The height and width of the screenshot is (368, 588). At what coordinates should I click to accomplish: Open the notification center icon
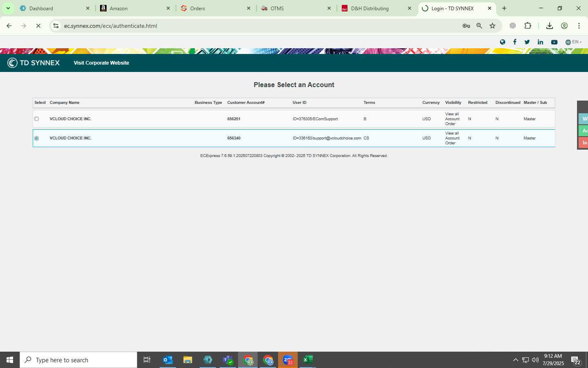coord(576,361)
